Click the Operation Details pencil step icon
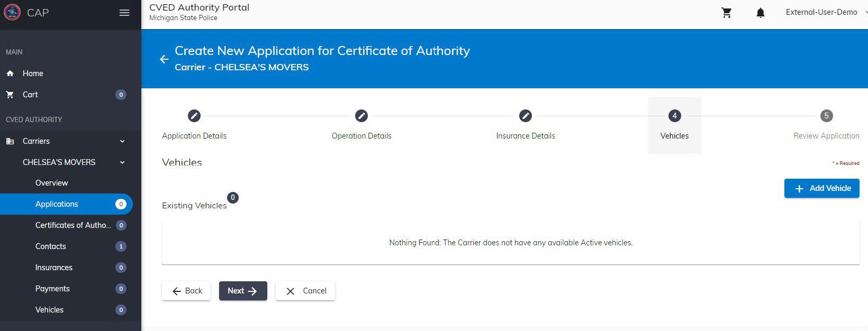The height and width of the screenshot is (331, 868). (361, 116)
